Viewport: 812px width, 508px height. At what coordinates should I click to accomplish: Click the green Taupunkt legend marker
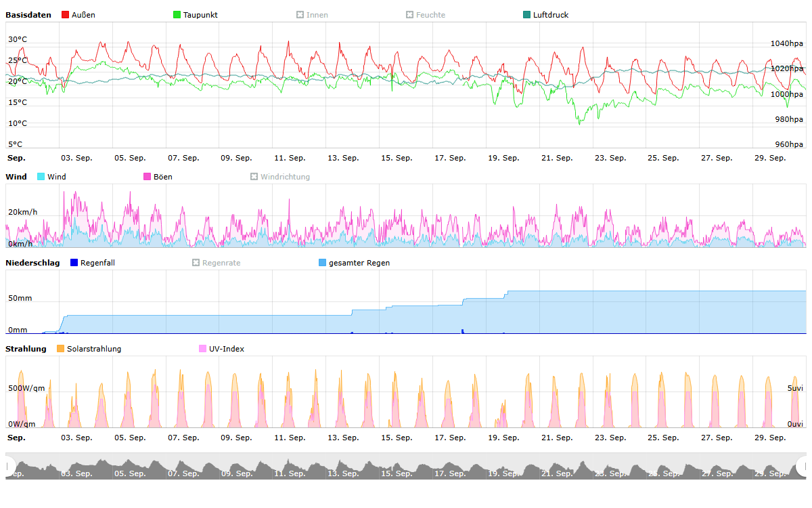tap(177, 15)
